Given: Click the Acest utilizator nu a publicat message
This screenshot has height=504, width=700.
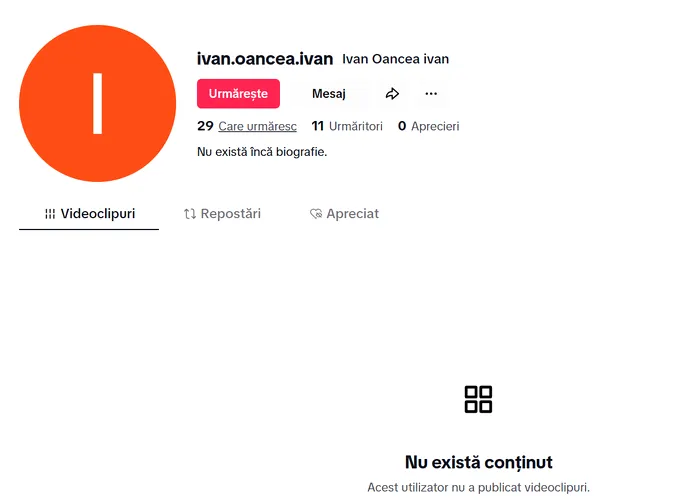Looking at the screenshot, I should click(x=478, y=488).
